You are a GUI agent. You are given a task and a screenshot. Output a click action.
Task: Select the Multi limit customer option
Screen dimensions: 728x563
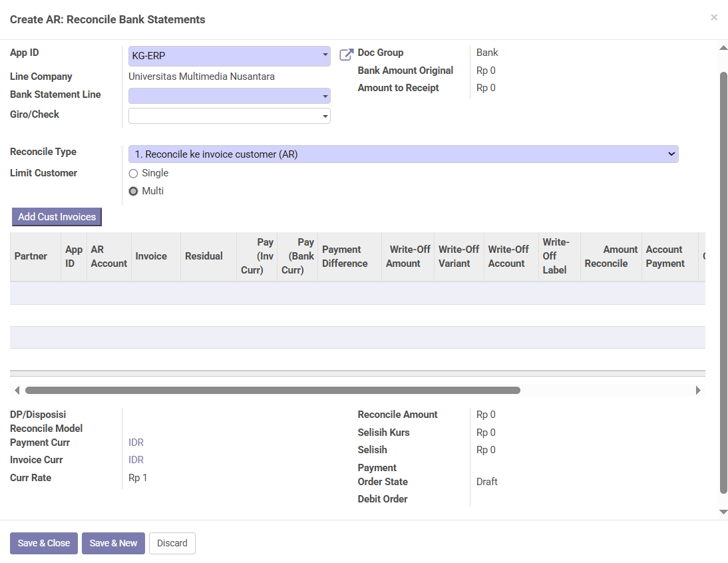(x=133, y=192)
